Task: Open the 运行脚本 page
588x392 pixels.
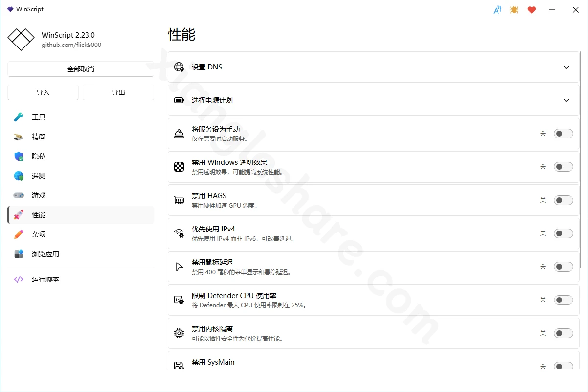Action: coord(81,279)
